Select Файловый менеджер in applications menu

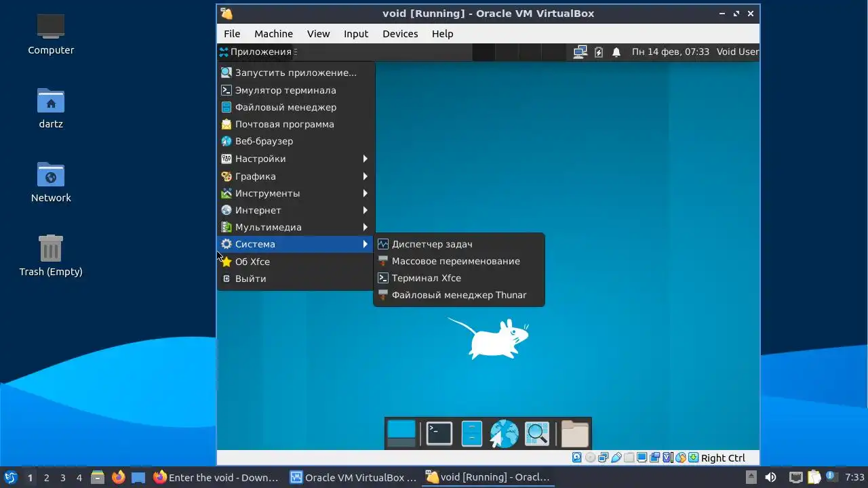coord(296,107)
